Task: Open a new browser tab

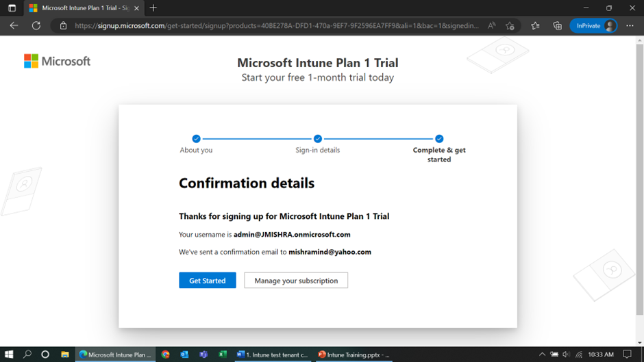Action: pyautogui.click(x=153, y=8)
